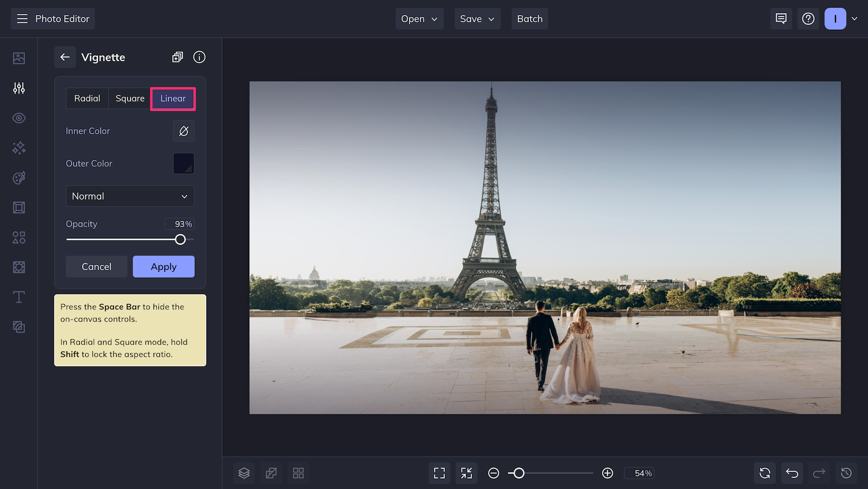Open the Edit adjustments sidebar tool
The height and width of the screenshot is (489, 868).
(x=19, y=88)
